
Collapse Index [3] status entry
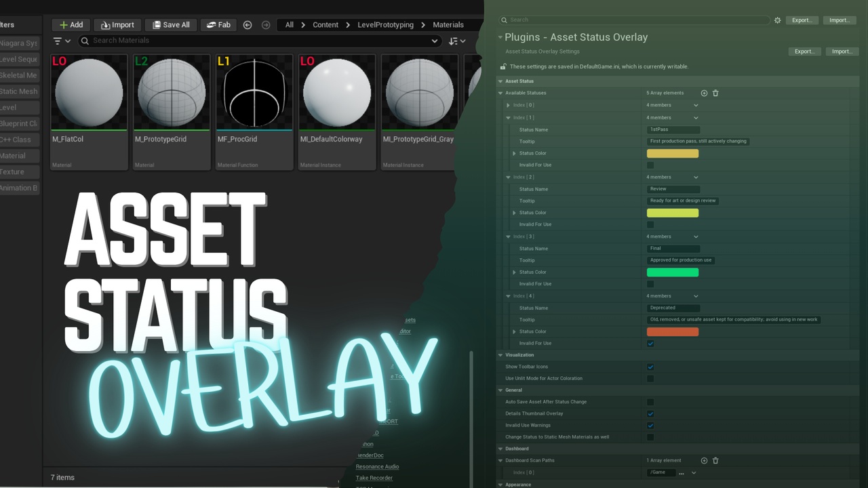pyautogui.click(x=509, y=237)
